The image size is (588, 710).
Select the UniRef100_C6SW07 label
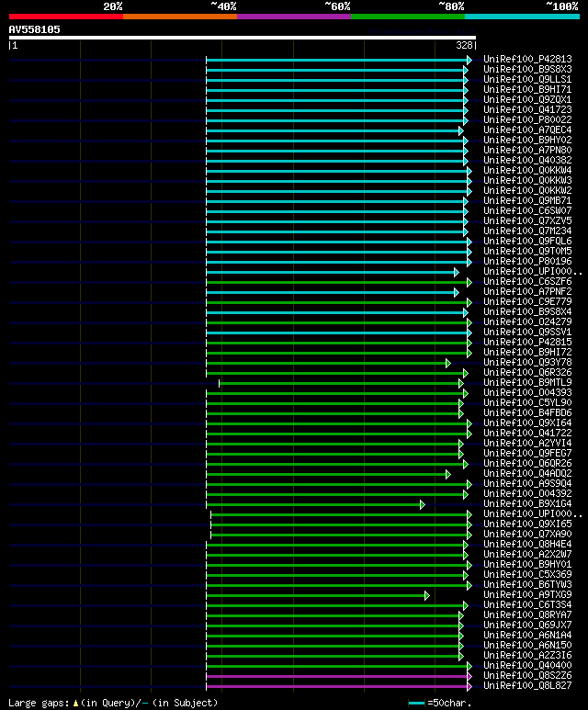coord(527,211)
